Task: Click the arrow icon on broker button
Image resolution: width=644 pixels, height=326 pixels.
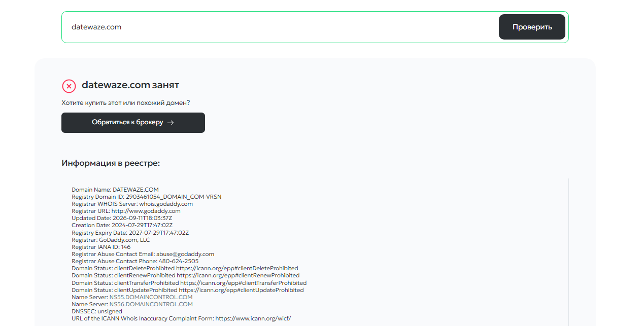Action: pyautogui.click(x=171, y=123)
